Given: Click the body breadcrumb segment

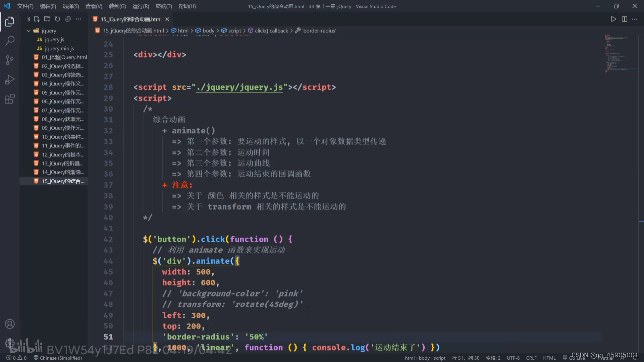Looking at the screenshot, I should tap(208, 31).
